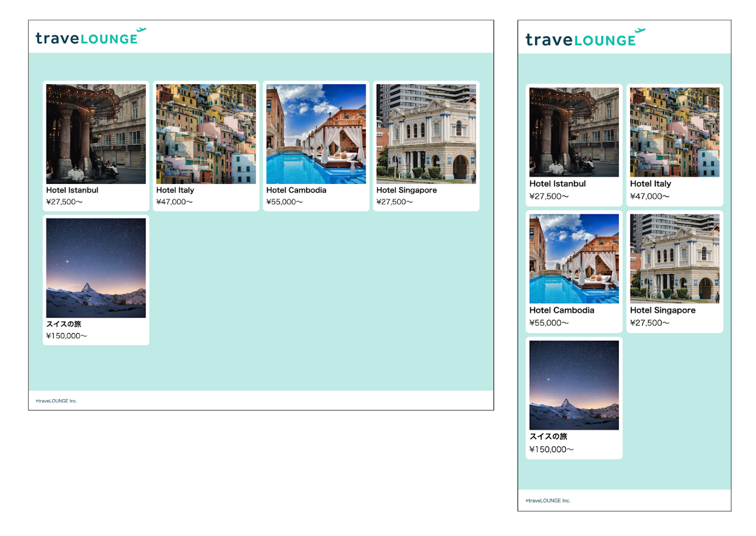Open Hotel Istanbul photo in the desktop layout

96,134
